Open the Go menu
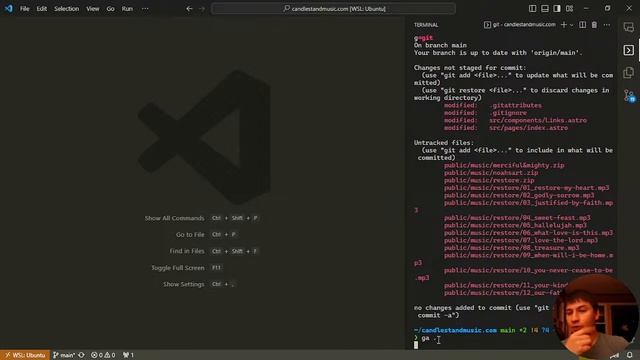This screenshot has height=360, width=640. (110, 9)
